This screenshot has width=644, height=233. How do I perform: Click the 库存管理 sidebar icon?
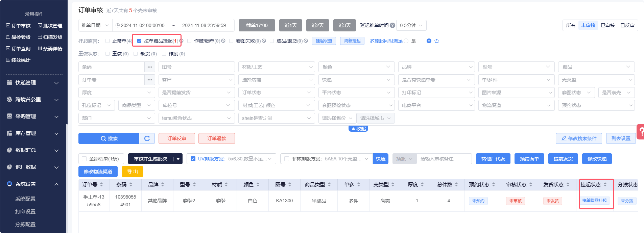[9, 133]
